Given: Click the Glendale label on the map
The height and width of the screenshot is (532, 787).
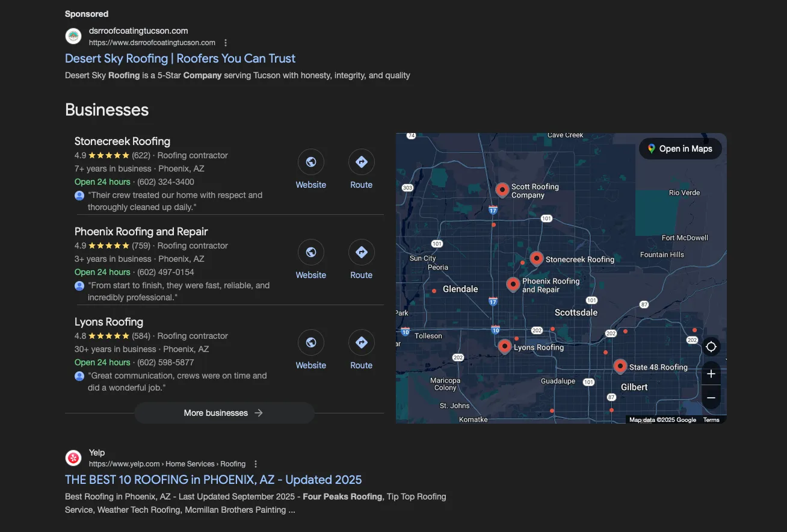Looking at the screenshot, I should [460, 289].
